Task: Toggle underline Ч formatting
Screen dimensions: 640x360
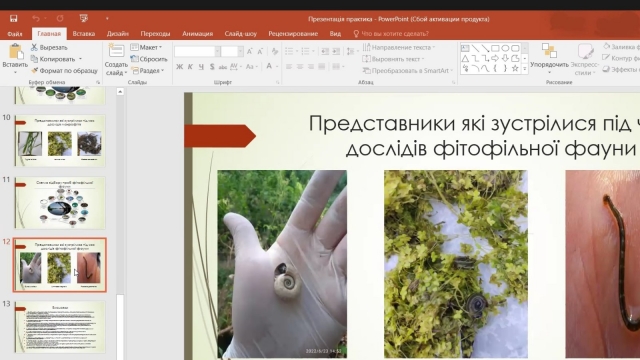Action: (x=201, y=67)
